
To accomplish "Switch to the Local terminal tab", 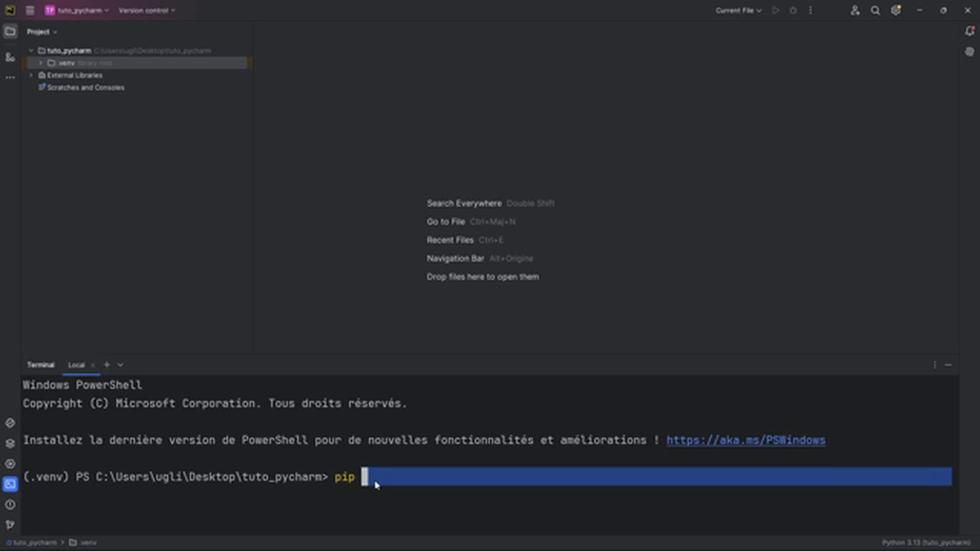I will pos(76,364).
